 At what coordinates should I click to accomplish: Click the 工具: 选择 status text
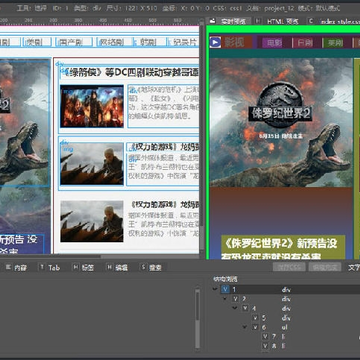pos(32,8)
